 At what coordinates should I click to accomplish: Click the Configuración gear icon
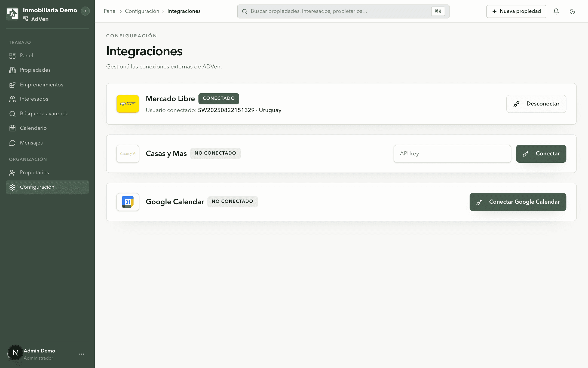(x=13, y=187)
